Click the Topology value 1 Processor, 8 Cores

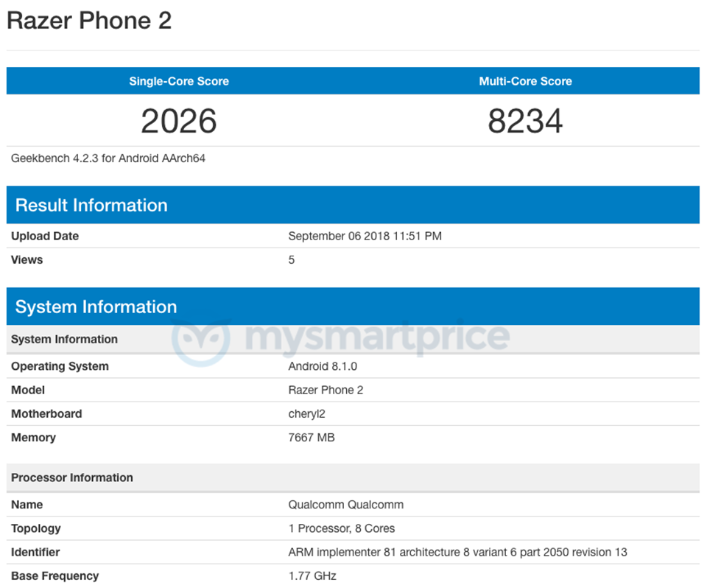click(341, 528)
